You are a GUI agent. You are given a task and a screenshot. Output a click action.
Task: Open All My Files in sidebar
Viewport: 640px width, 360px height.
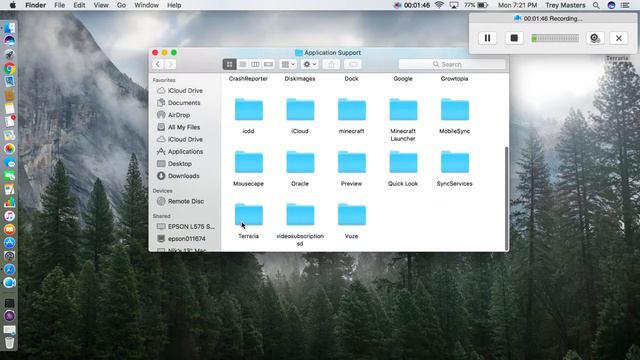[184, 127]
